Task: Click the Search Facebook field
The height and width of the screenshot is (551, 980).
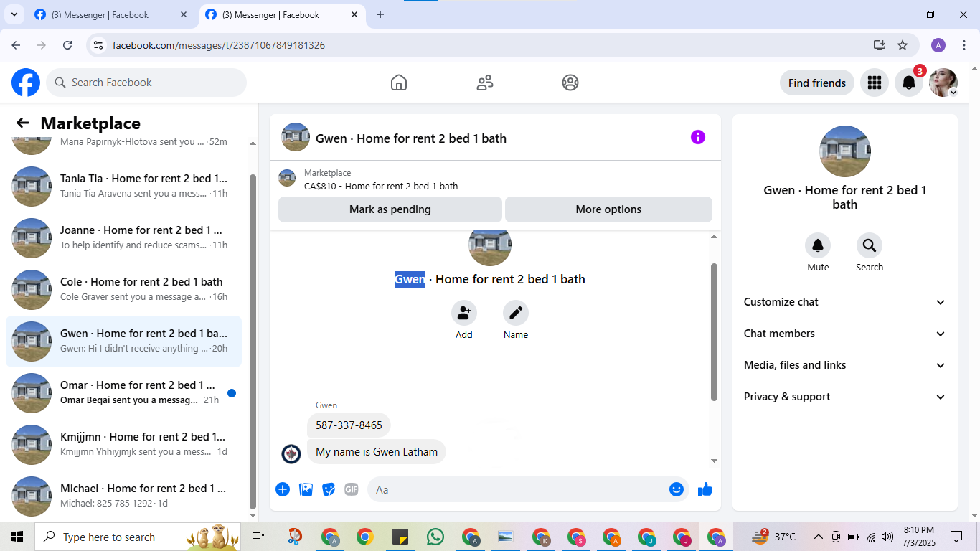Action: (146, 83)
